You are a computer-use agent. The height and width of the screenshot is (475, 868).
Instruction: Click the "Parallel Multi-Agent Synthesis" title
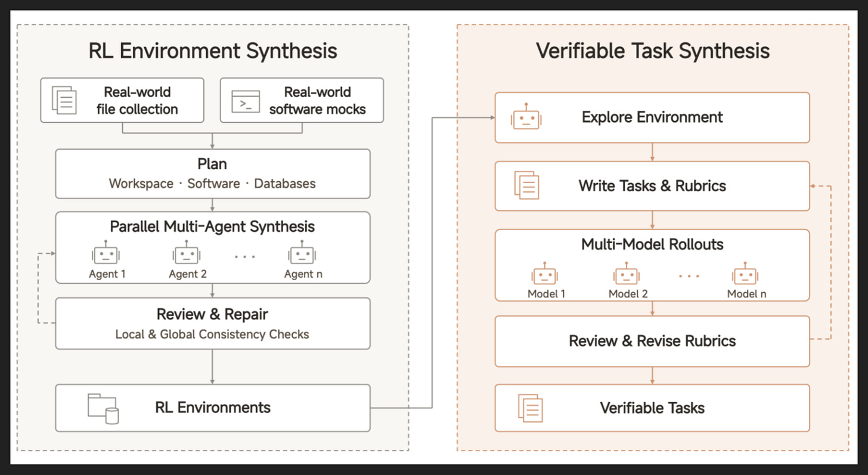tap(212, 226)
